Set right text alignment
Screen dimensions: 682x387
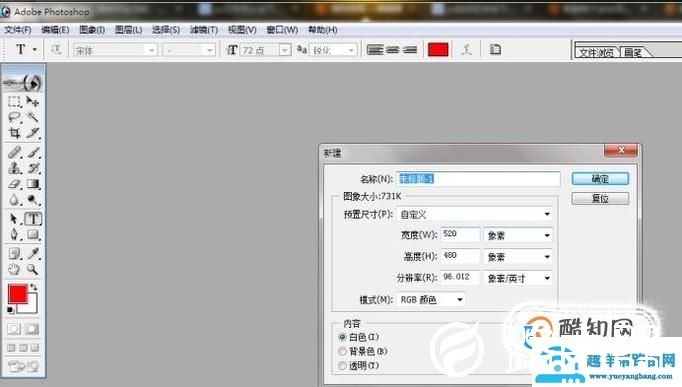pyautogui.click(x=409, y=50)
